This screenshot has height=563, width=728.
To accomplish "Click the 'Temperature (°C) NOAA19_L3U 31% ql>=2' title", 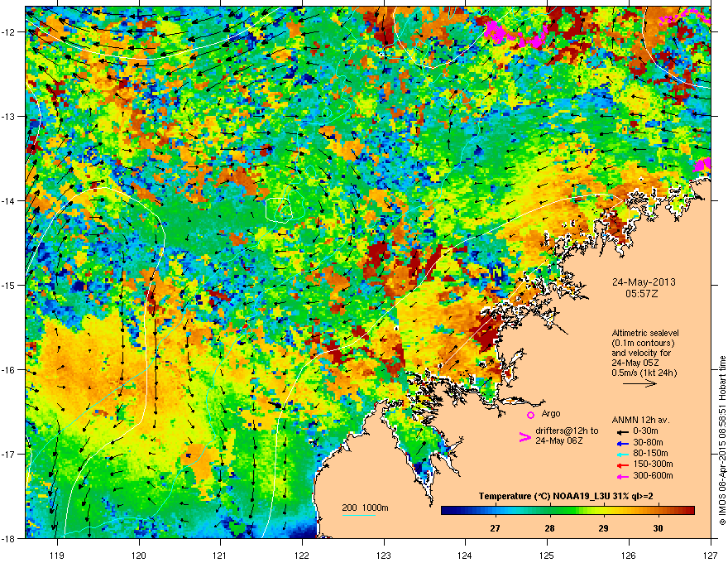I will coord(566,497).
